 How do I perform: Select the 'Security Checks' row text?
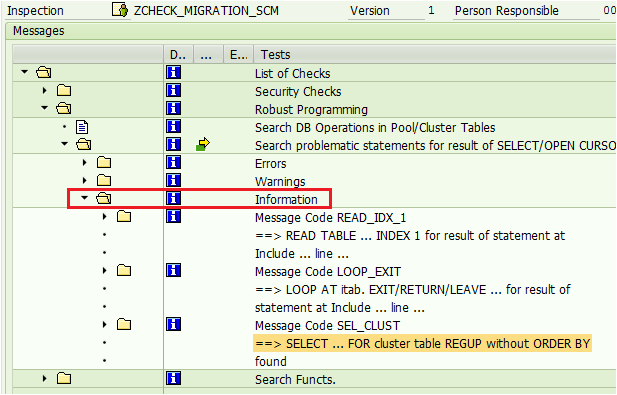(298, 92)
